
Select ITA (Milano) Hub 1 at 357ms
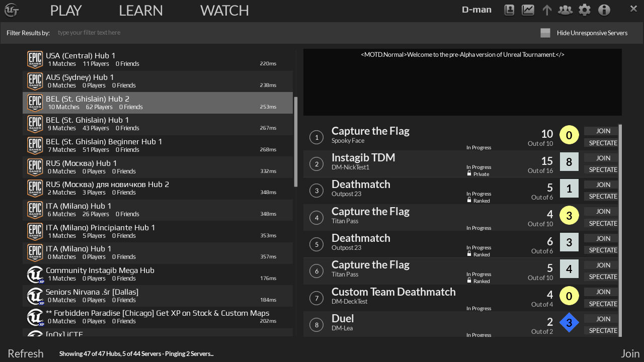pyautogui.click(x=157, y=253)
